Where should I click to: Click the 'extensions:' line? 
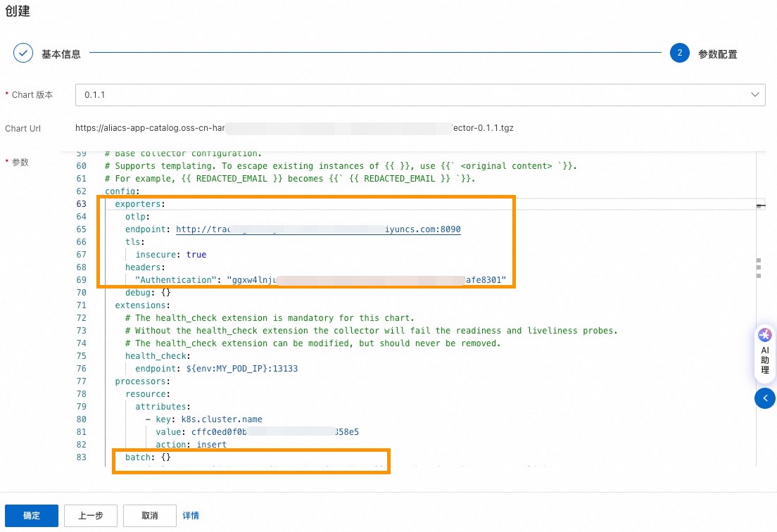(x=143, y=305)
